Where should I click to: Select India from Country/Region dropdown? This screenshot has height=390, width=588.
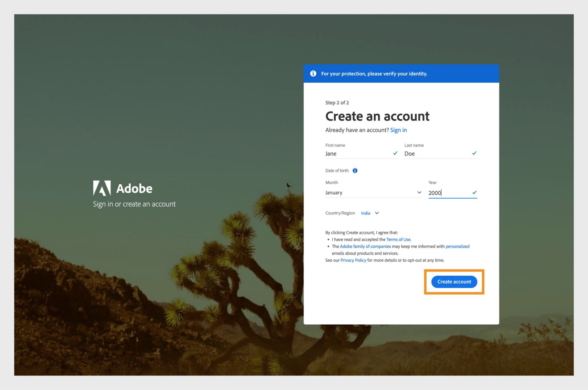[x=369, y=213]
